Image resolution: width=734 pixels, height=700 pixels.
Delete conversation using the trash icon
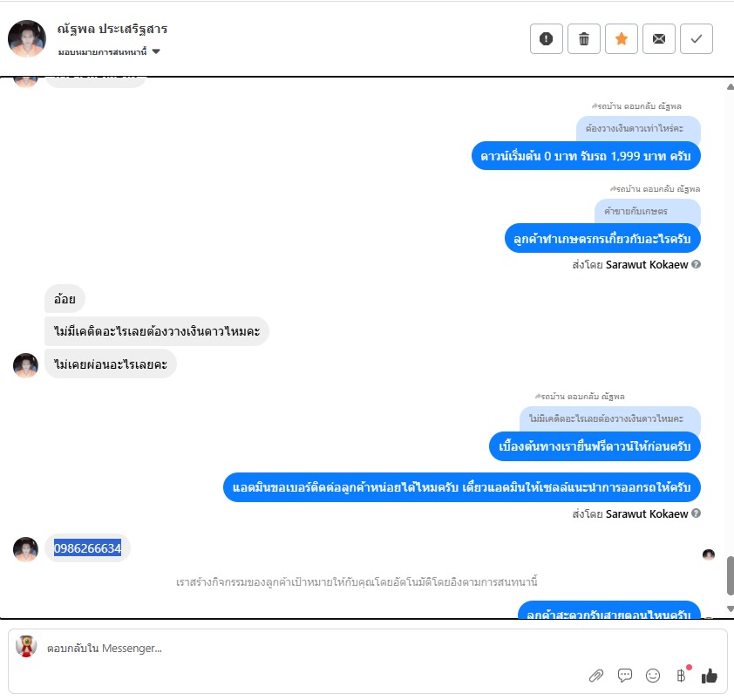click(584, 39)
